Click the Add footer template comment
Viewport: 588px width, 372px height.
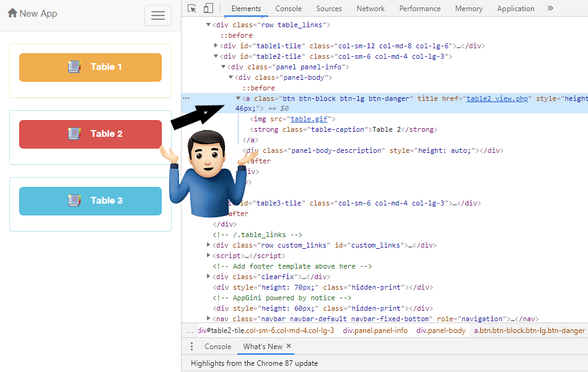292,266
